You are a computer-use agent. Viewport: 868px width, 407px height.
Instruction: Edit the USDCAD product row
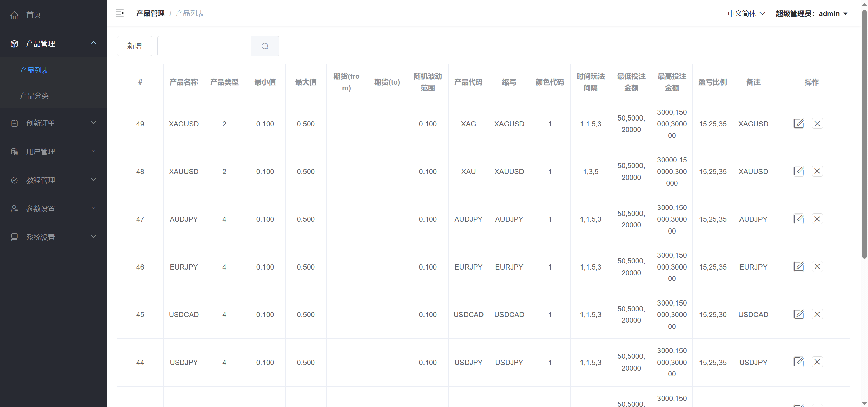[x=799, y=314]
